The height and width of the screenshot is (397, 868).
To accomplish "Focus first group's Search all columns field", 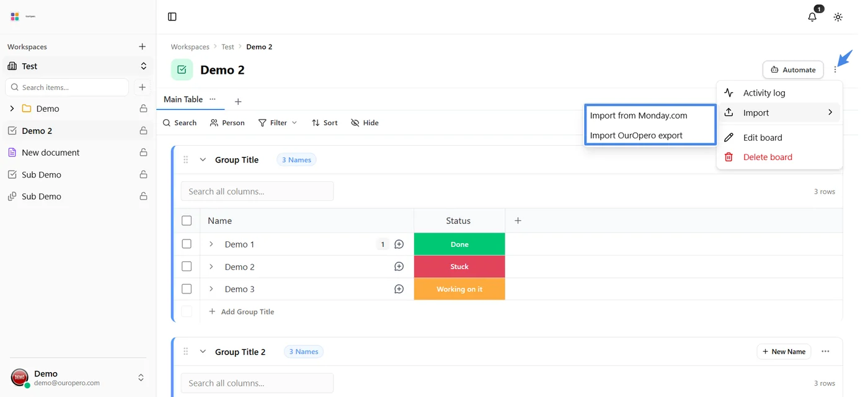I will click(x=257, y=192).
